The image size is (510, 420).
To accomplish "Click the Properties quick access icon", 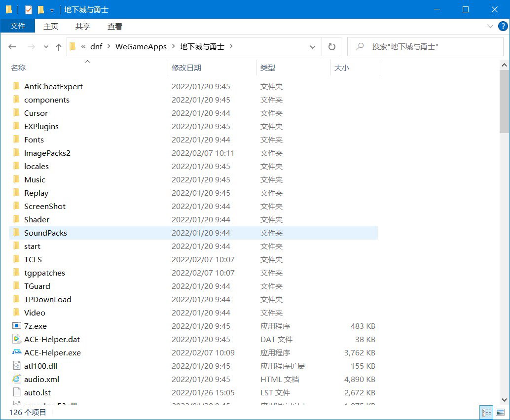I will click(x=29, y=10).
